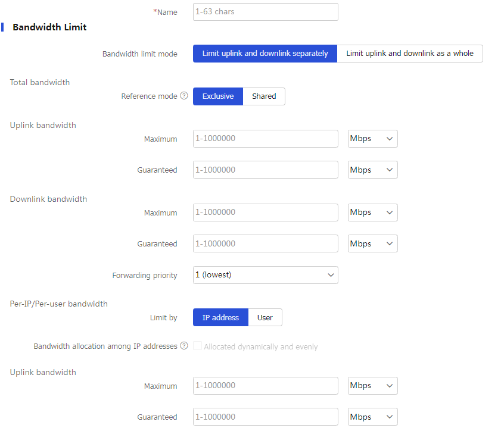Open unit dropdown for per-IP uplink Maximum
Screen dimensions: 504x431
373,386
